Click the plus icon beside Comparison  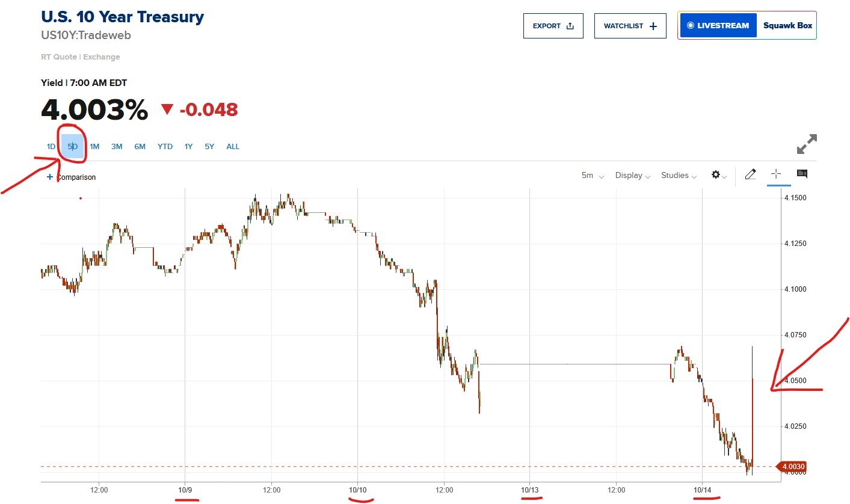[50, 177]
